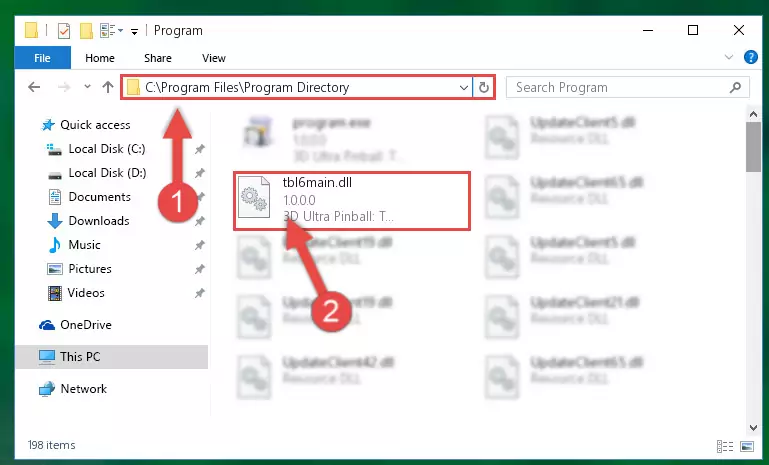Click the pin icon beside Local Disk (D:)
Image resolution: width=769 pixels, height=465 pixels.
tap(200, 173)
